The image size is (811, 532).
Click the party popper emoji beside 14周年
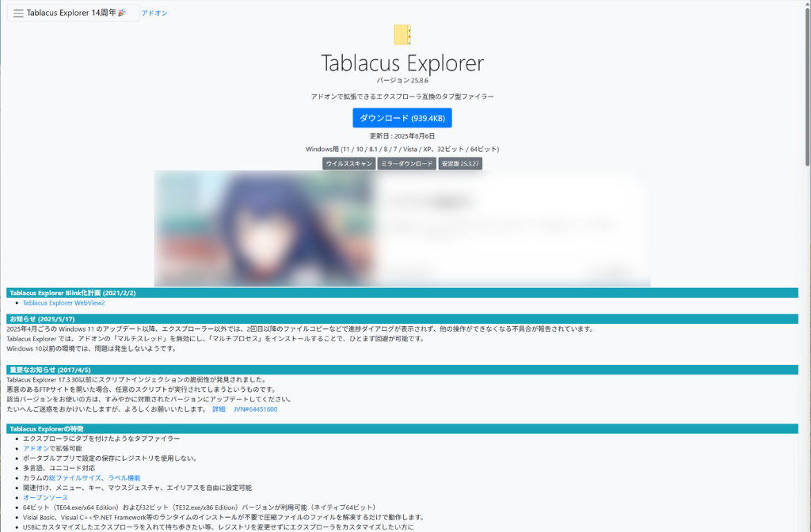click(122, 13)
